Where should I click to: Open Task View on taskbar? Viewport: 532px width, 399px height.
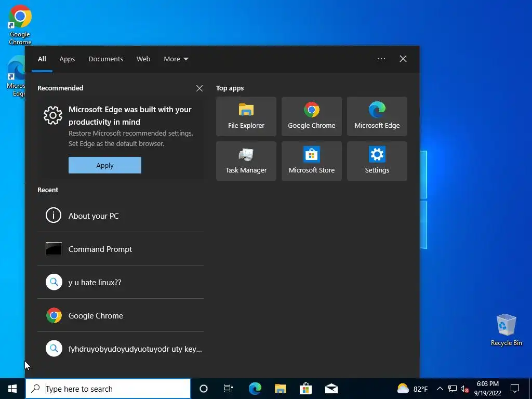(x=229, y=389)
